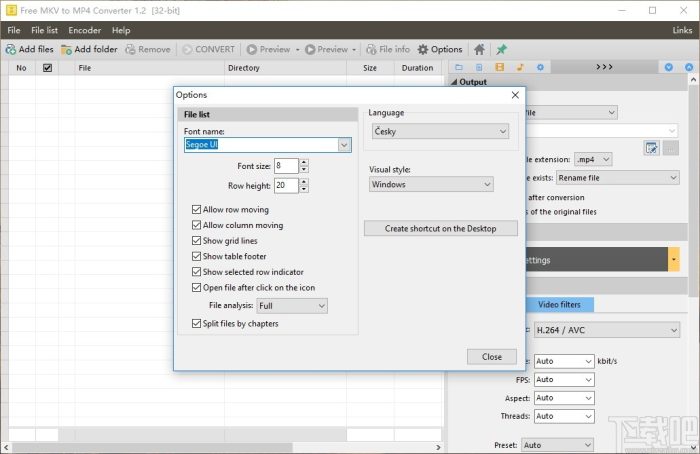Click the small grey button beside the edit icon

click(x=671, y=148)
